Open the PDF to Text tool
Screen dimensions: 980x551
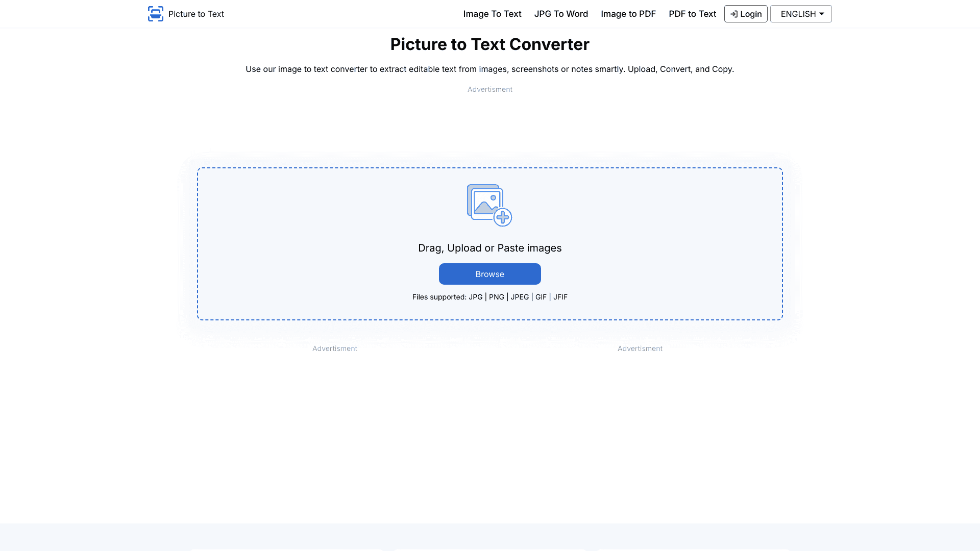point(692,14)
